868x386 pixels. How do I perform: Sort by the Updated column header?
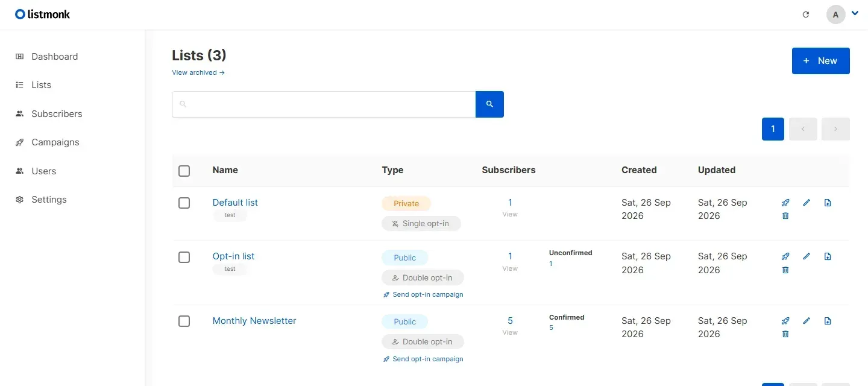pos(717,170)
